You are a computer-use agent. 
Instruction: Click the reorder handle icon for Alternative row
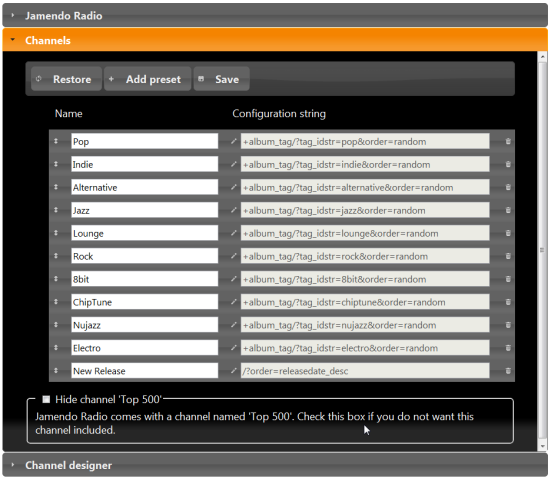pos(56,187)
